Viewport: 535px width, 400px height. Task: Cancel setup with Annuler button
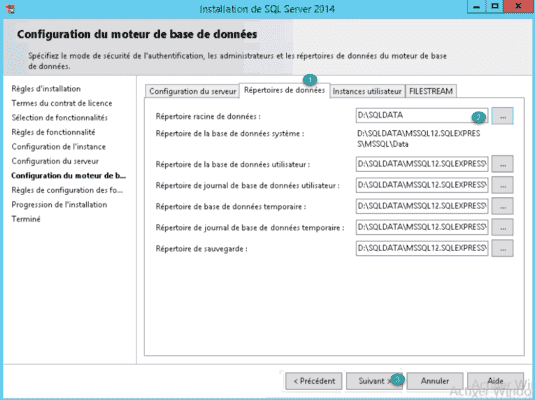[x=435, y=381]
